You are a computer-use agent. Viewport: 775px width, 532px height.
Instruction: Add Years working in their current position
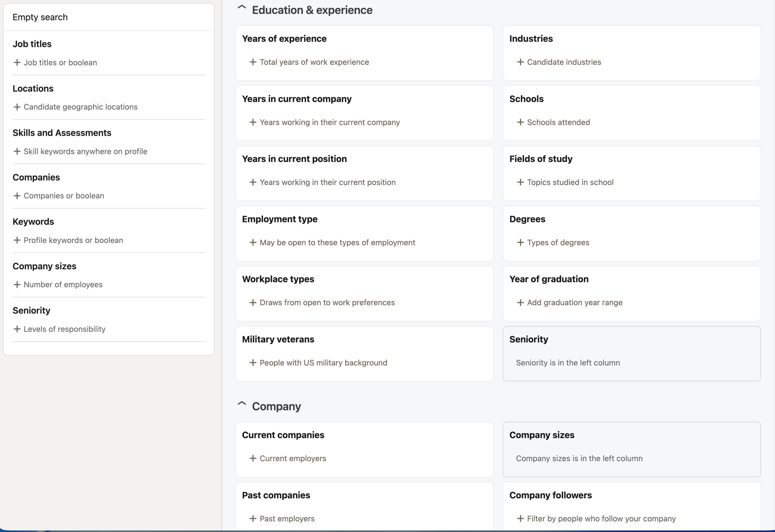(327, 182)
